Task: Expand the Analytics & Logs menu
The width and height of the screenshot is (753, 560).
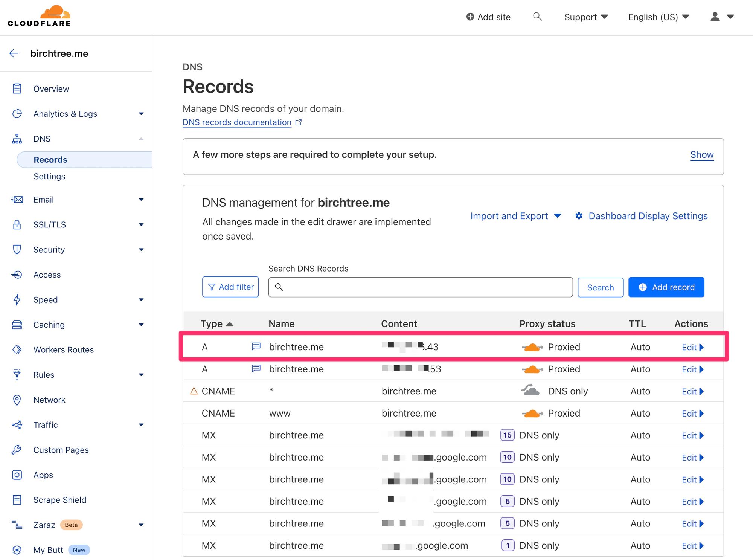Action: (141, 114)
